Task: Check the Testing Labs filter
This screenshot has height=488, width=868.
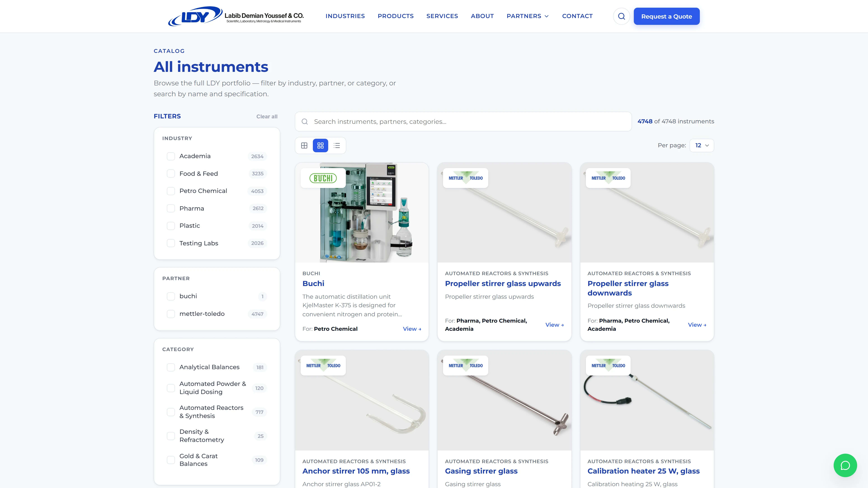Action: point(171,243)
